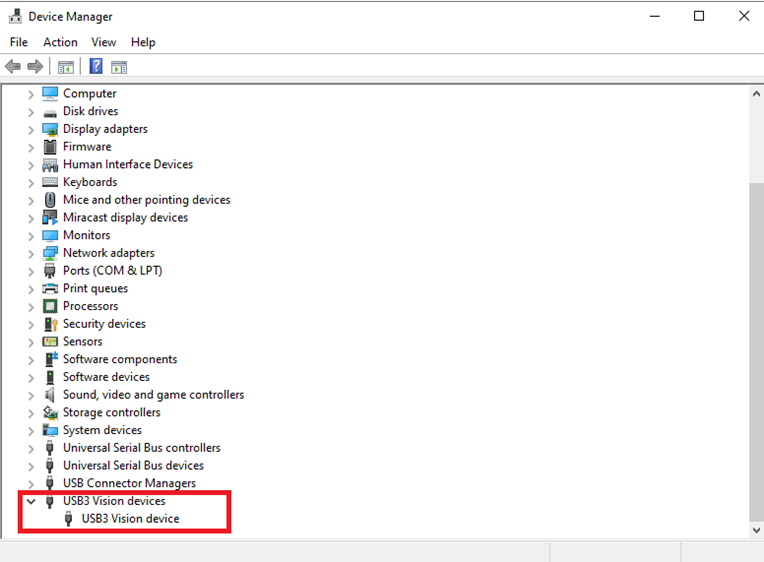Click the Sound, video and game controllers icon
The width and height of the screenshot is (764, 562).
[50, 395]
